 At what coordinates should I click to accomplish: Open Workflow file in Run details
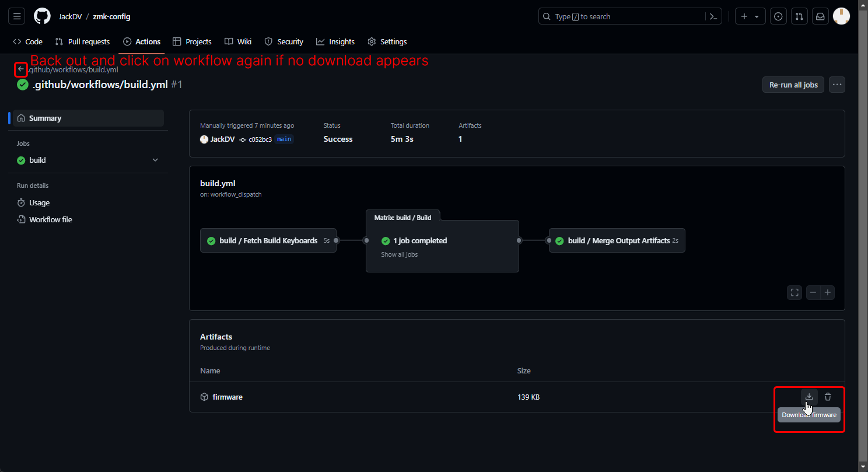pyautogui.click(x=50, y=219)
